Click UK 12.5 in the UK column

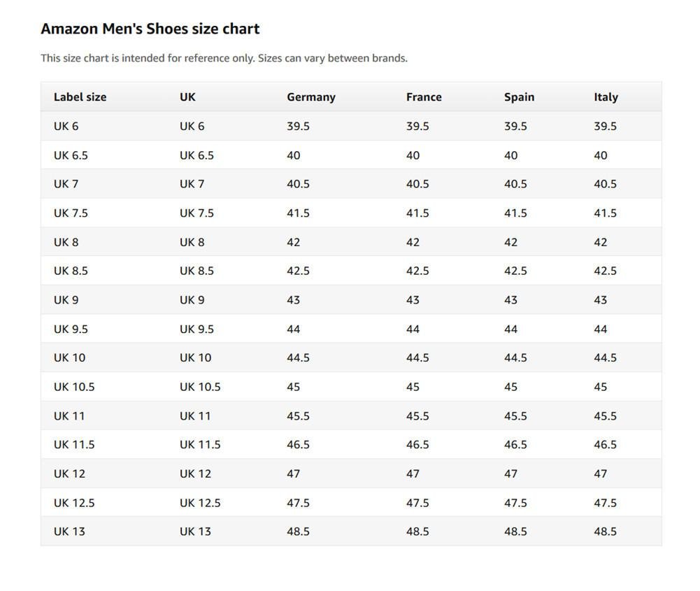point(200,502)
